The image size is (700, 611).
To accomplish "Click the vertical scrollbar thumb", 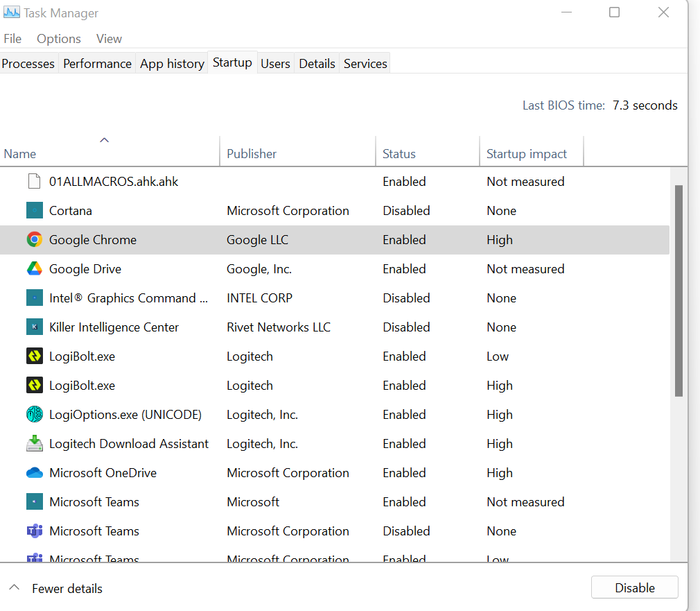I will point(679,291).
